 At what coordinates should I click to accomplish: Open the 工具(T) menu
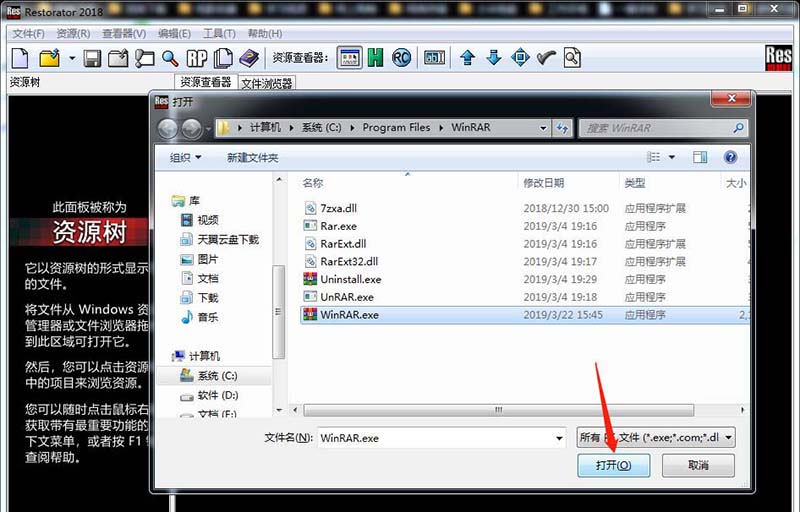pyautogui.click(x=219, y=34)
